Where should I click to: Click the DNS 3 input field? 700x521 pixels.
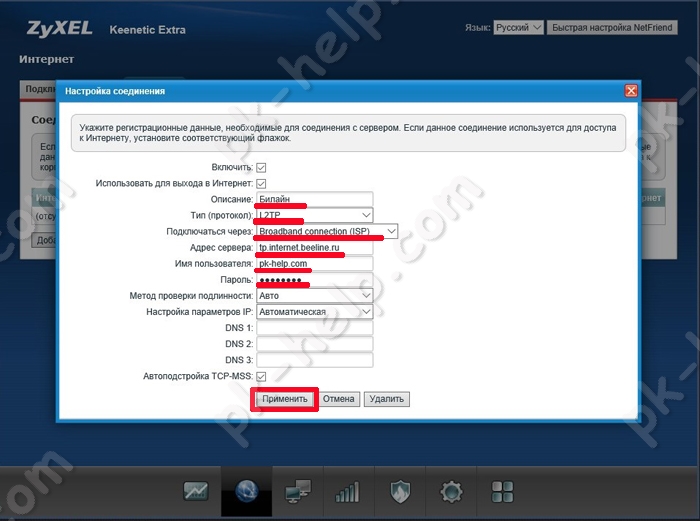click(x=315, y=360)
